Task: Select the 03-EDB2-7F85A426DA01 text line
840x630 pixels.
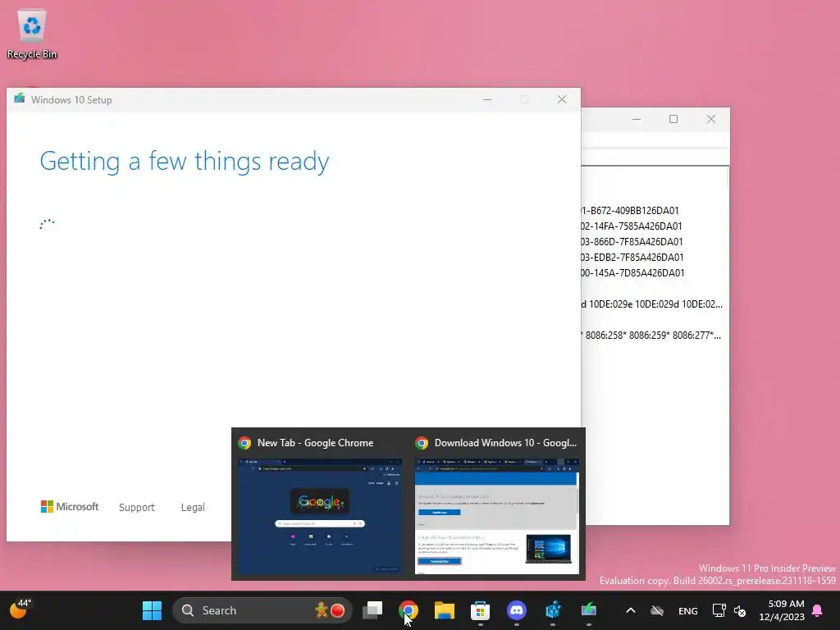Action: click(x=632, y=257)
